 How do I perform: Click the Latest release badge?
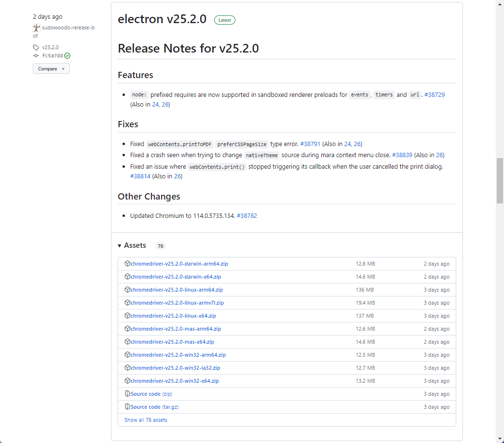(x=225, y=20)
